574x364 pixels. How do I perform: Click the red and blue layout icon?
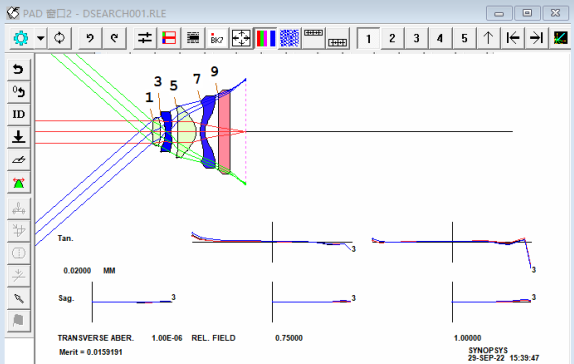tap(169, 38)
